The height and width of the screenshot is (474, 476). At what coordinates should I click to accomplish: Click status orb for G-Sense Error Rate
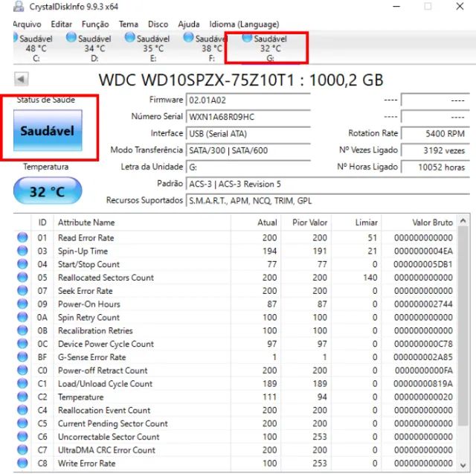coord(22,356)
